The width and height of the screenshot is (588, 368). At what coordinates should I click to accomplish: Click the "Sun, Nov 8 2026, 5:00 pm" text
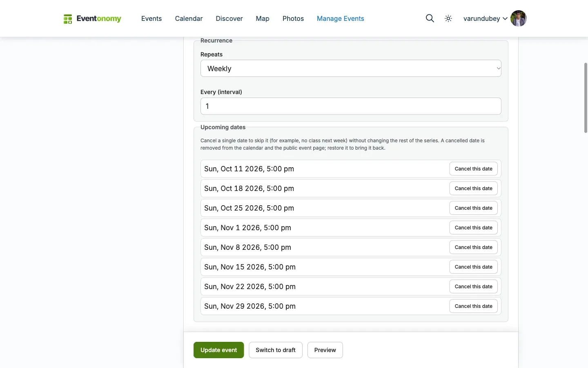[247, 247]
